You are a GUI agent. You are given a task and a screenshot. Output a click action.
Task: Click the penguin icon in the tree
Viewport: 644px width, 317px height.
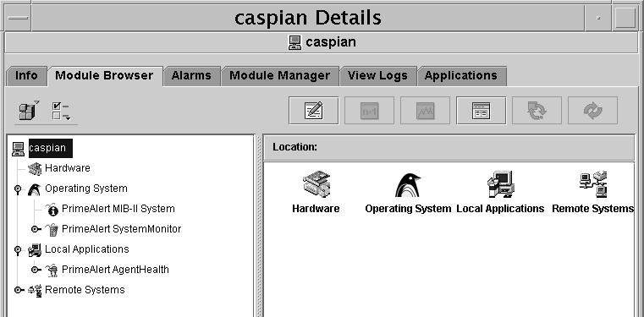(34, 189)
